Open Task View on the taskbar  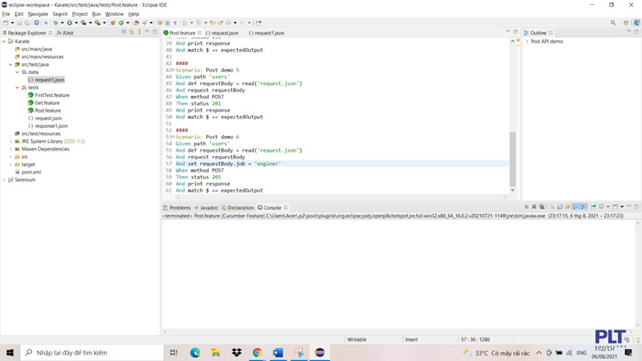pyautogui.click(x=174, y=352)
